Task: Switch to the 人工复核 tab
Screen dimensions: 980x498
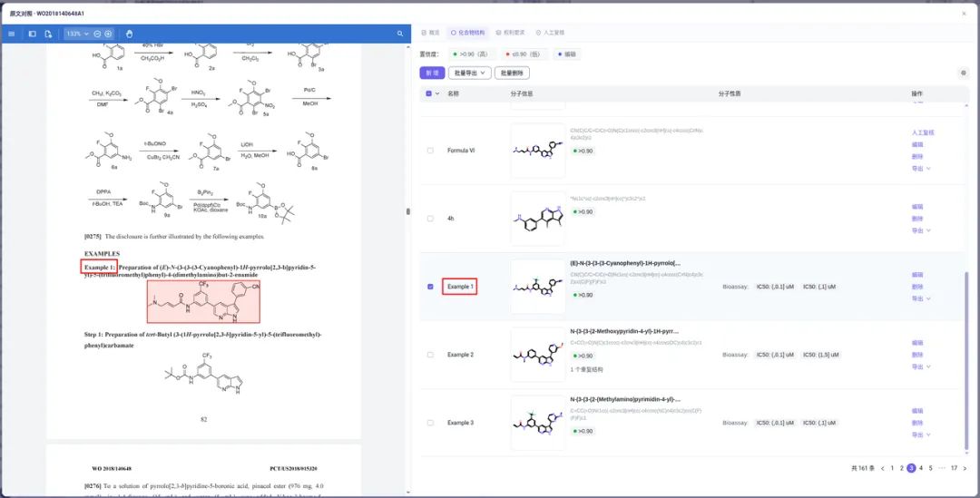Action: click(550, 33)
